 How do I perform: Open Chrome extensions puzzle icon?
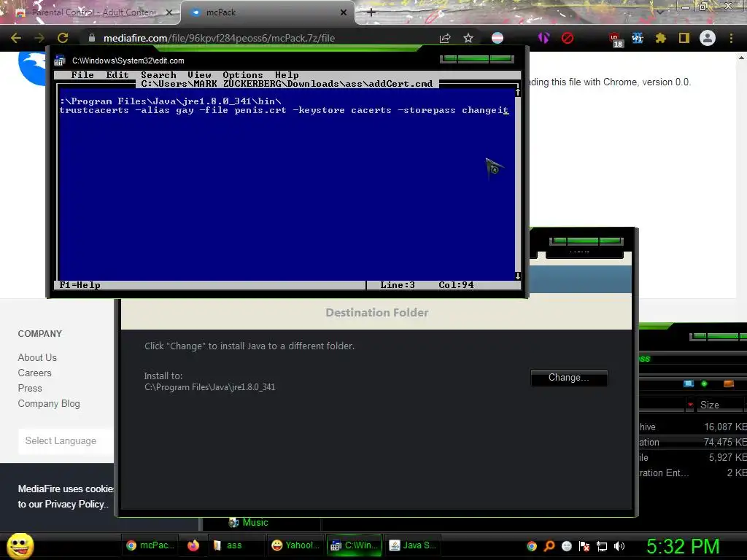click(x=661, y=38)
